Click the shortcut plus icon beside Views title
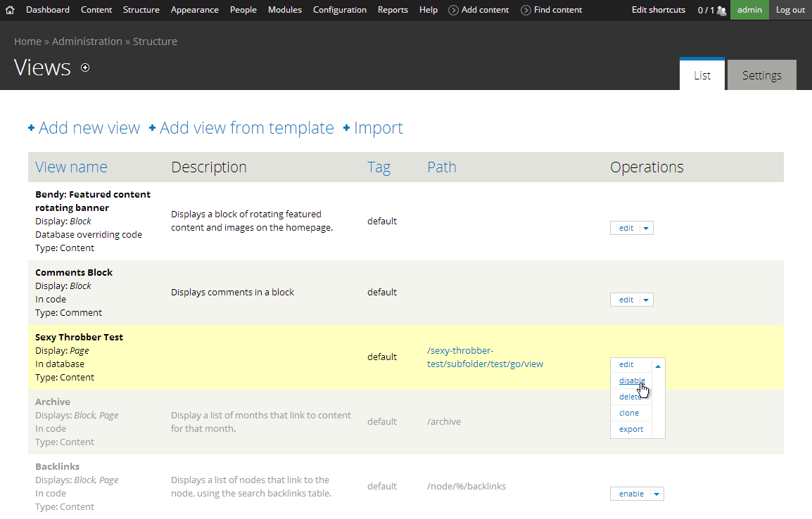Image resolution: width=812 pixels, height=519 pixels. (x=85, y=68)
